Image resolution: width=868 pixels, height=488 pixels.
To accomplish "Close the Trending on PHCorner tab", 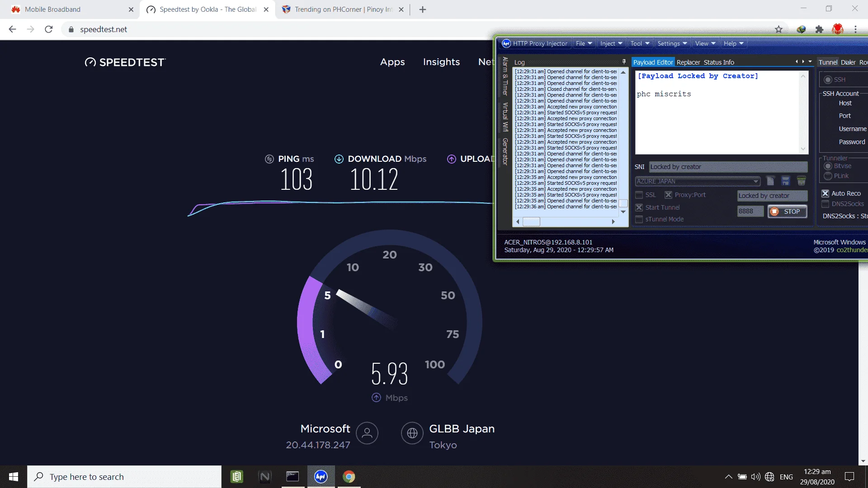I will [401, 9].
